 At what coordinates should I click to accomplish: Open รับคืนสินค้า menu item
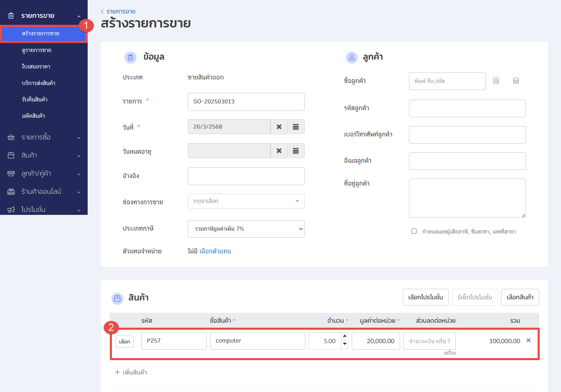point(34,99)
